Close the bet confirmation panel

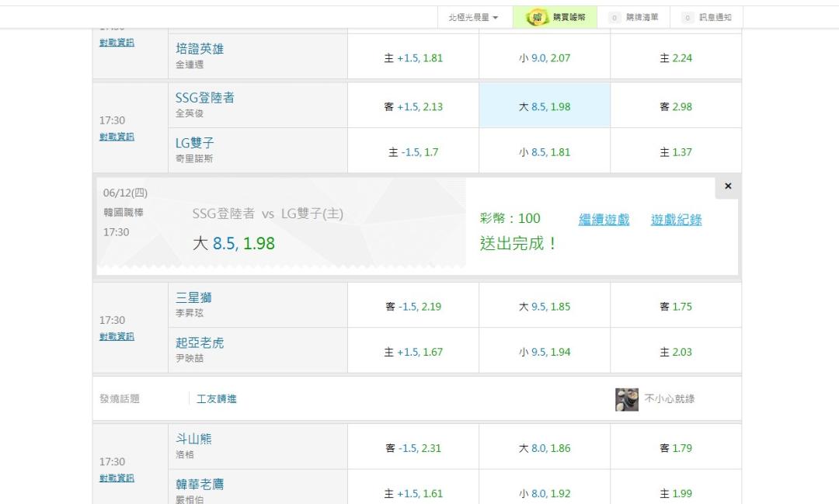click(727, 186)
